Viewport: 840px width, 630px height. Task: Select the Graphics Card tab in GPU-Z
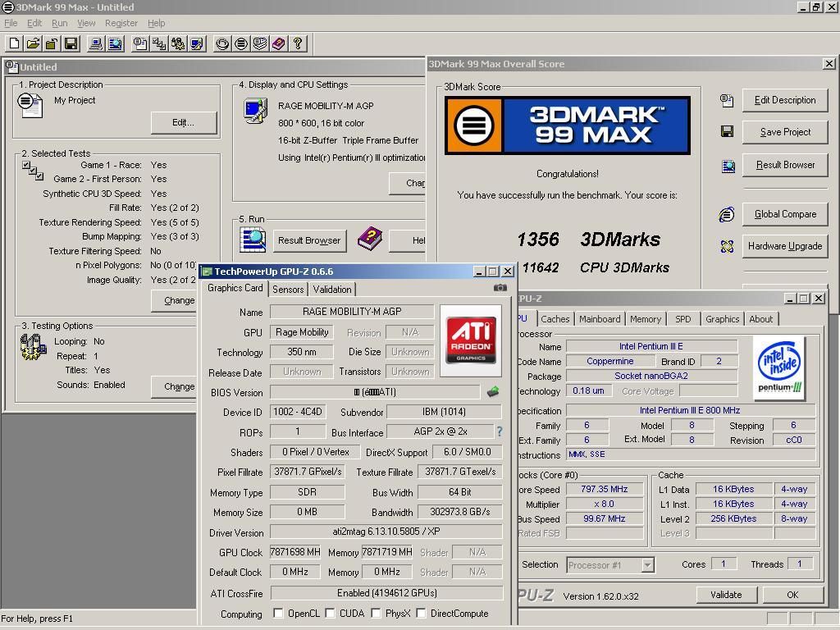point(235,288)
